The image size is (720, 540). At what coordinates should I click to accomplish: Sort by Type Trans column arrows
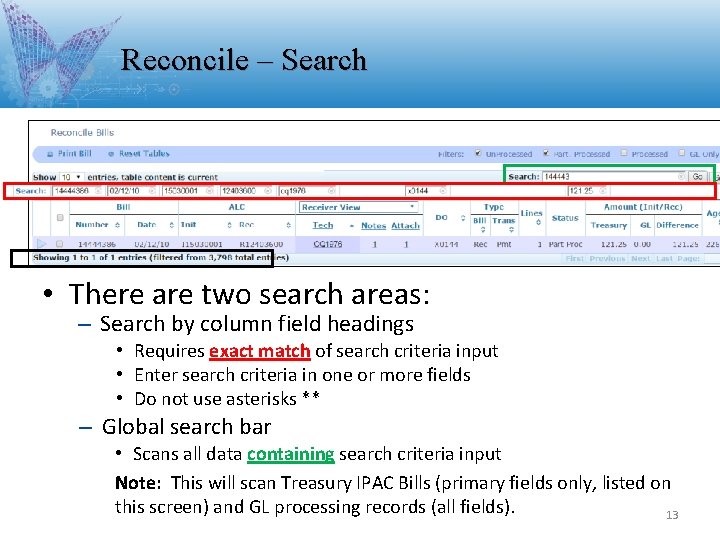tap(511, 230)
